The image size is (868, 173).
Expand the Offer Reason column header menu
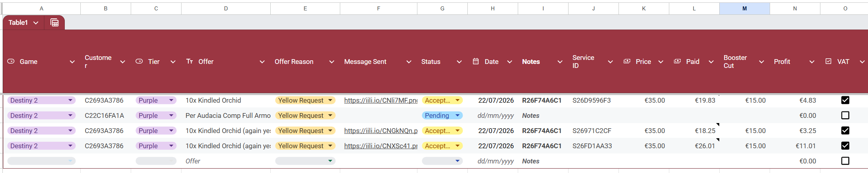pyautogui.click(x=331, y=62)
